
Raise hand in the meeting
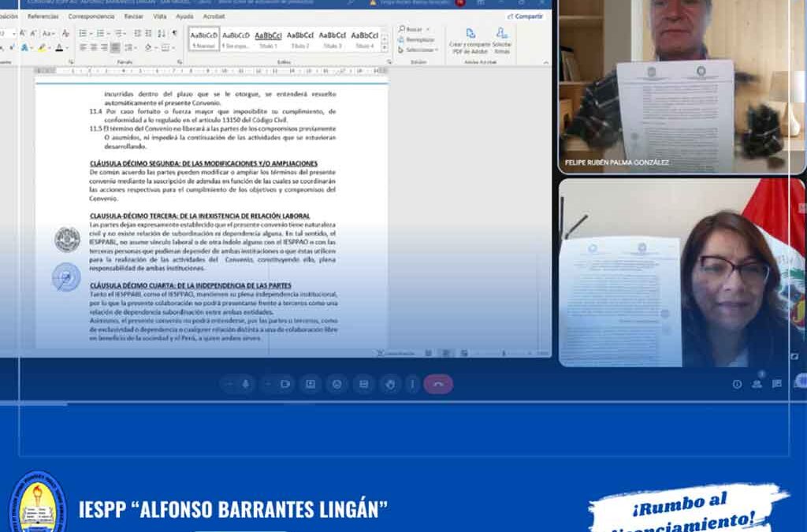(x=389, y=384)
